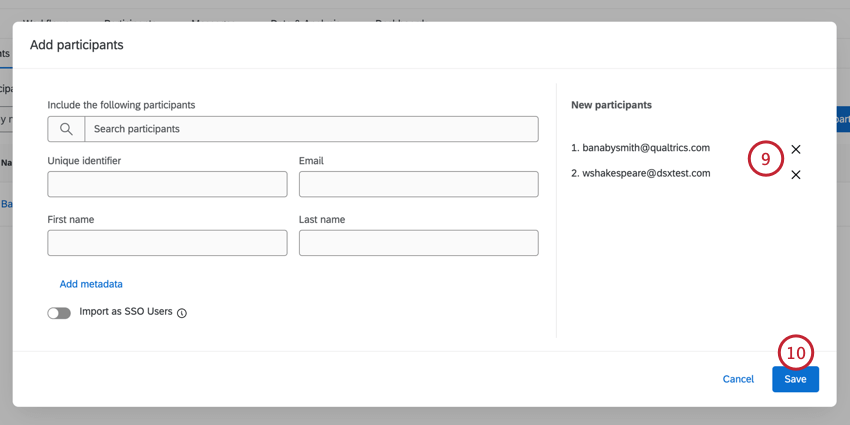
Task: Cancel the Add participants dialog
Action: point(738,379)
